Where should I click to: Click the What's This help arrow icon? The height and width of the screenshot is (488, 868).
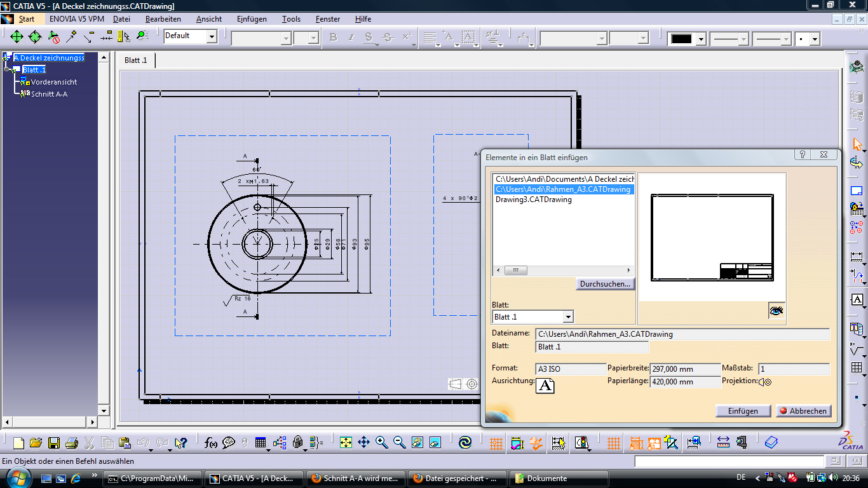tap(180, 443)
